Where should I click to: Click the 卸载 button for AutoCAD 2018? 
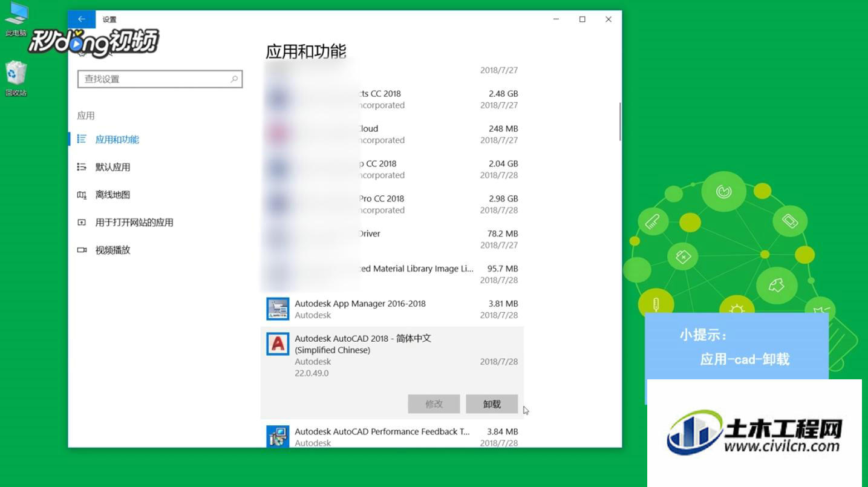point(492,404)
